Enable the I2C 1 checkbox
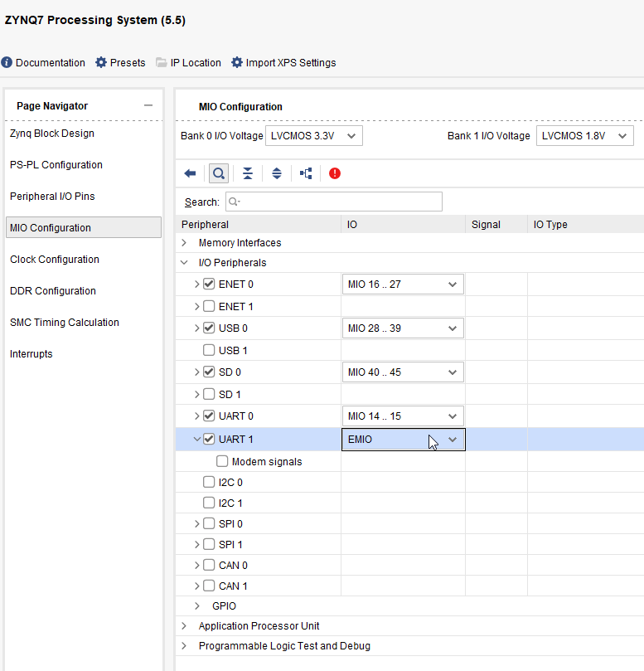The image size is (644, 671). 209,503
